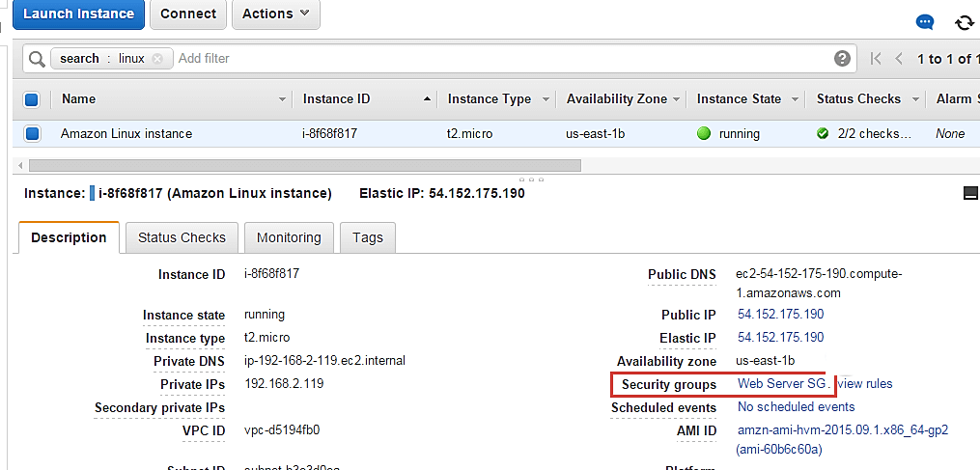Open the Name column filter dropdown
Screen dimensions: 980x470
pyautogui.click(x=283, y=99)
